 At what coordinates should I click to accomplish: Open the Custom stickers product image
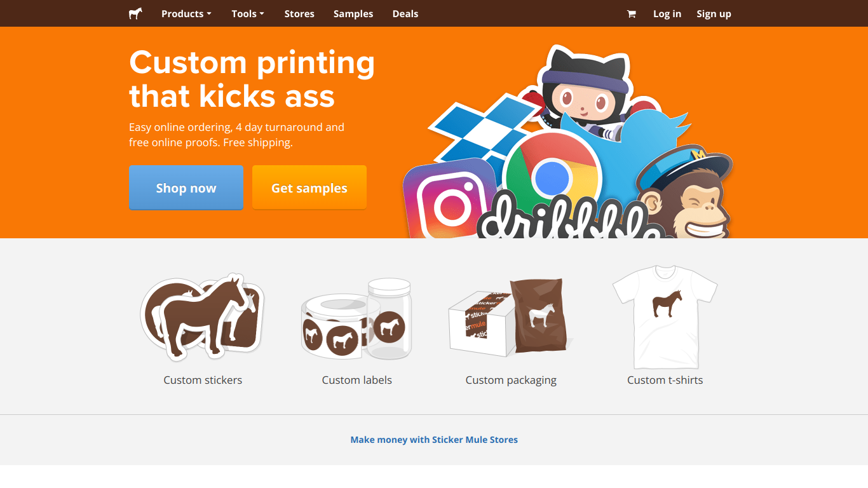(x=203, y=316)
